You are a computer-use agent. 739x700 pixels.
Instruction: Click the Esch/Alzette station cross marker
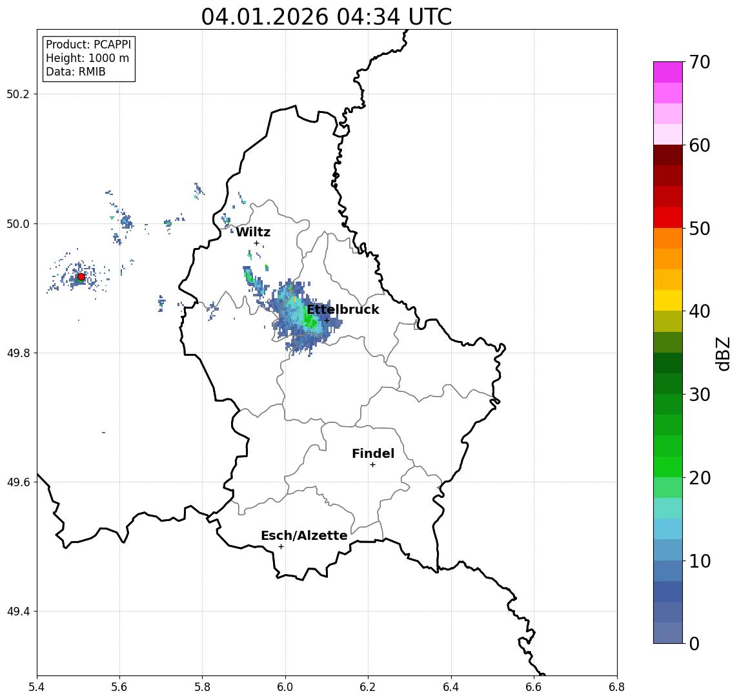281,547
